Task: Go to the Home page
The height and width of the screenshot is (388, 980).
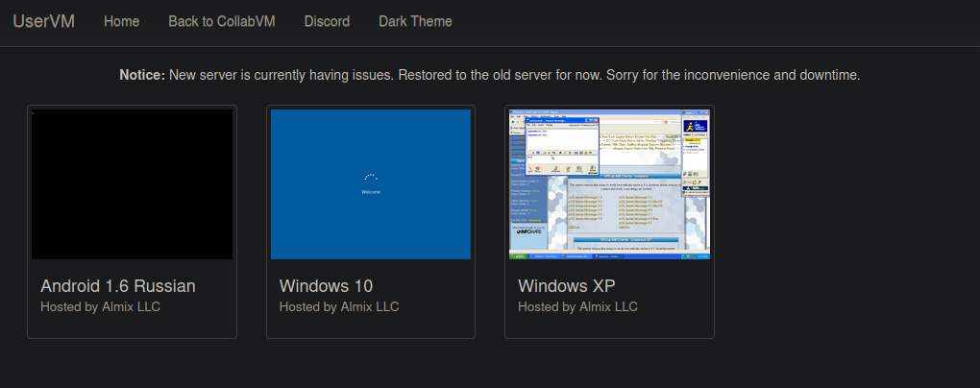Action: click(x=121, y=21)
